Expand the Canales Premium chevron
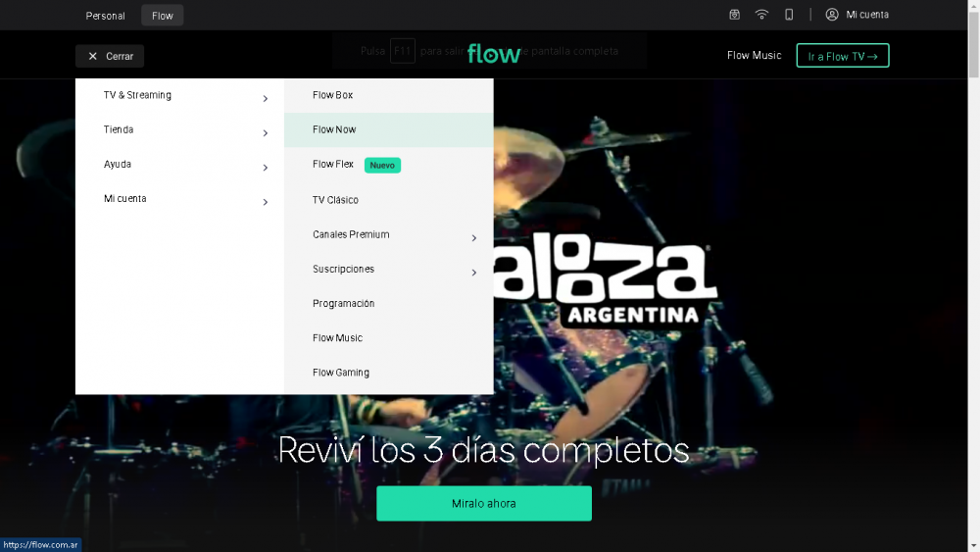 pyautogui.click(x=473, y=238)
